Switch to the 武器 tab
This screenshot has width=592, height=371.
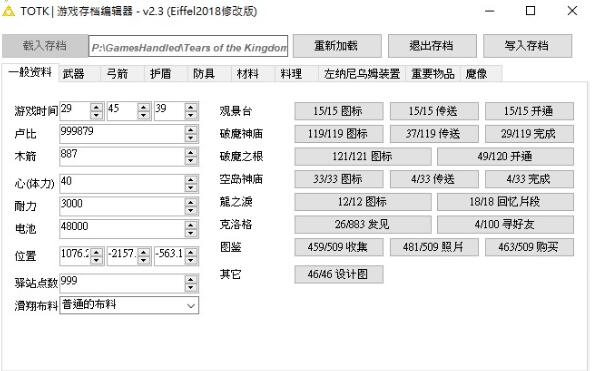(79, 74)
